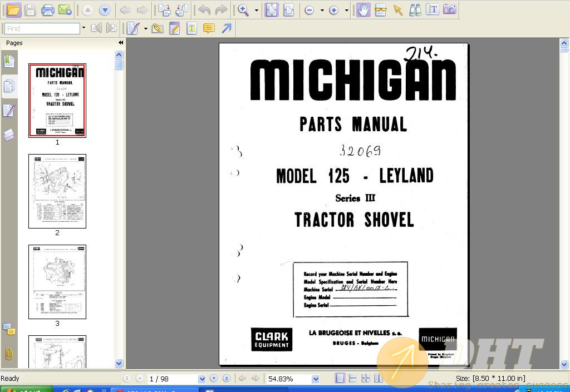Open the Zoom tool dropdown arrow
This screenshot has width=570, height=392.
[257, 10]
